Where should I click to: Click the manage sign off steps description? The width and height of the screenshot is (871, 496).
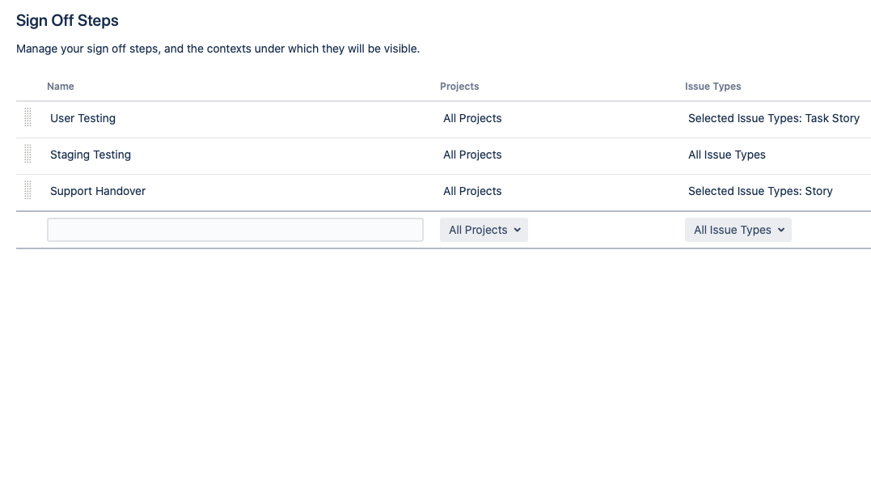point(218,49)
